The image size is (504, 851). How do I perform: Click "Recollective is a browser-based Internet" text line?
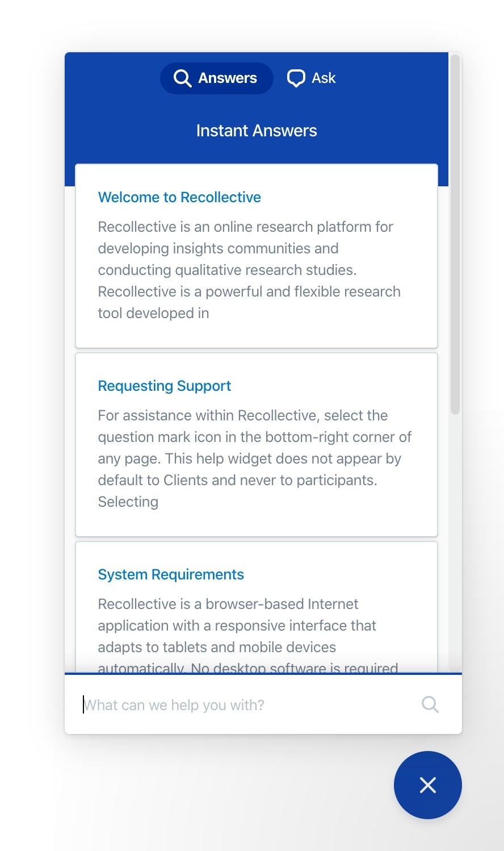(x=228, y=604)
